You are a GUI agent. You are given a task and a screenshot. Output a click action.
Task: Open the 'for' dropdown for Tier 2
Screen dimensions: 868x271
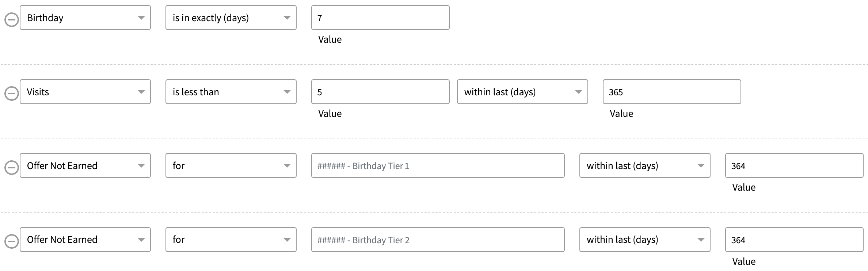coord(231,240)
